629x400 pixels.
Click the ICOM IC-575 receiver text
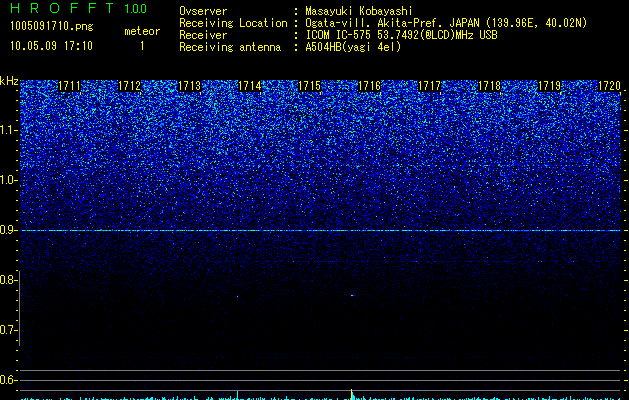click(401, 35)
